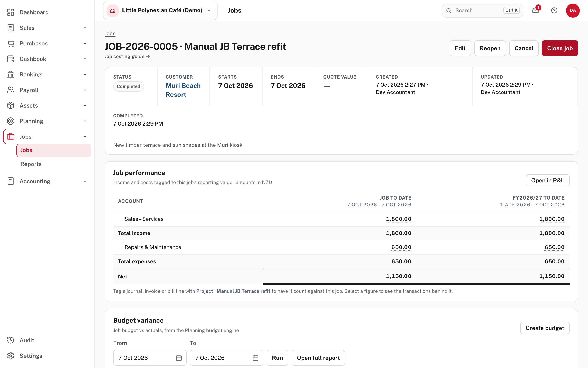This screenshot has height=368, width=588.
Task: Click the Ctrl K shortcut badge
Action: [511, 10]
